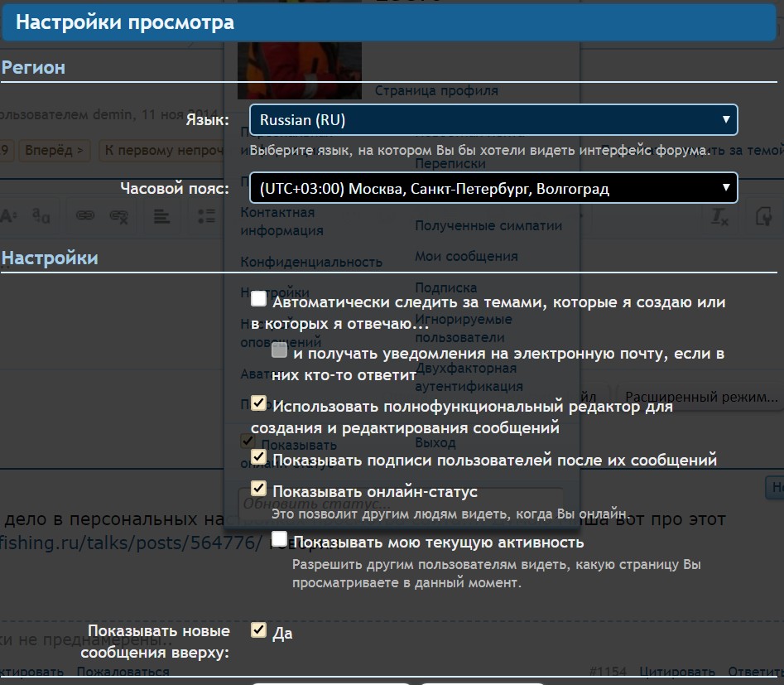The image size is (784, 685).
Task: Click the remove formatting (Tx) icon
Action: point(720,216)
